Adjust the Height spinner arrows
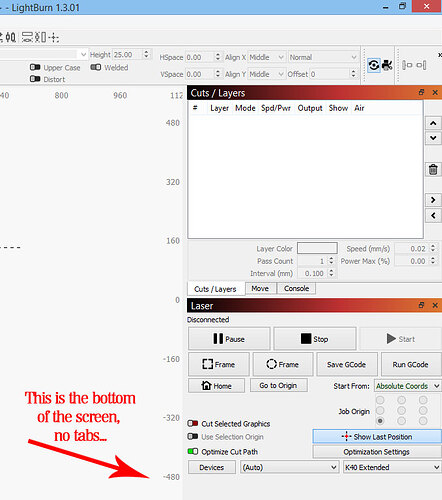The width and height of the screenshot is (442, 500). (x=146, y=54)
